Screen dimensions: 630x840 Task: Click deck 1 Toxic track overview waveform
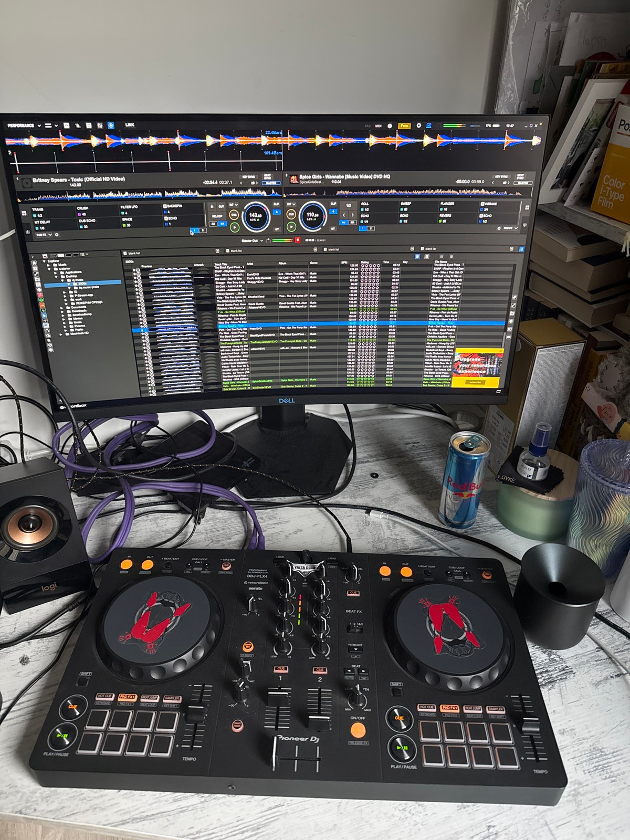pos(150,195)
